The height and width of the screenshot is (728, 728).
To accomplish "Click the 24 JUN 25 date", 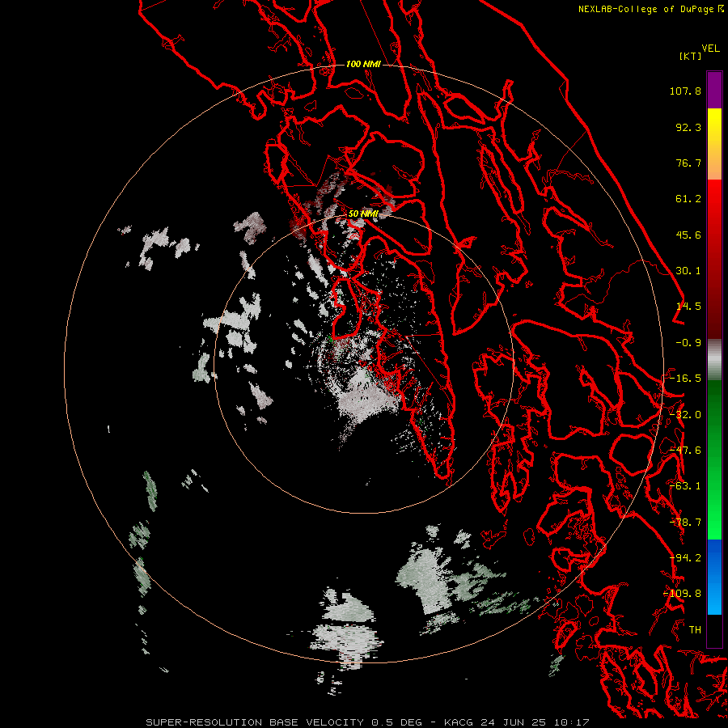I will coord(513,722).
